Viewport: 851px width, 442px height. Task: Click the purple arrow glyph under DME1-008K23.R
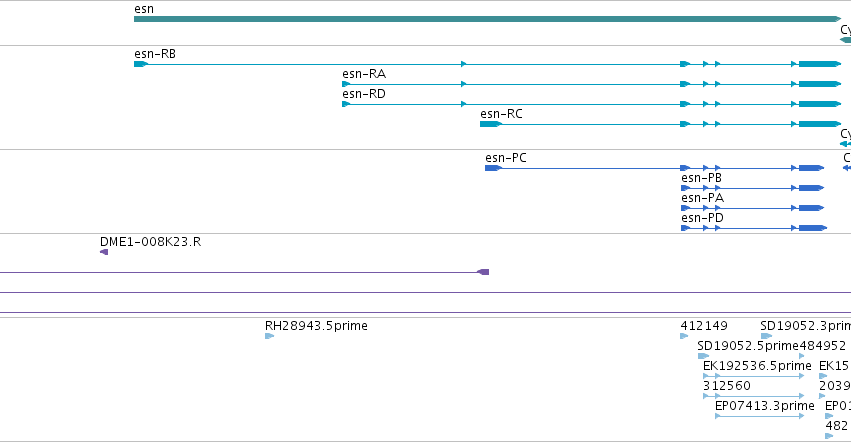(104, 252)
